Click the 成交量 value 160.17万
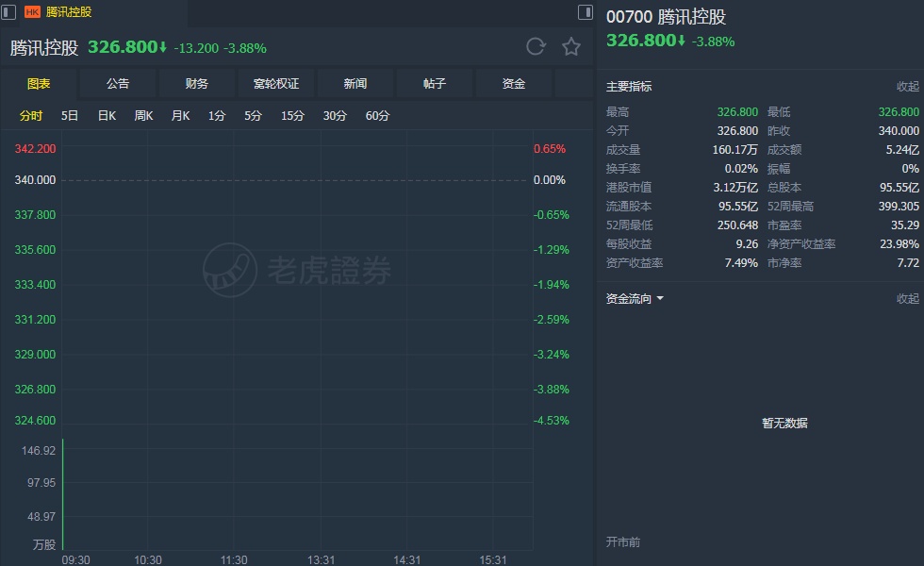Viewport: 924px width, 566px height. coord(734,150)
